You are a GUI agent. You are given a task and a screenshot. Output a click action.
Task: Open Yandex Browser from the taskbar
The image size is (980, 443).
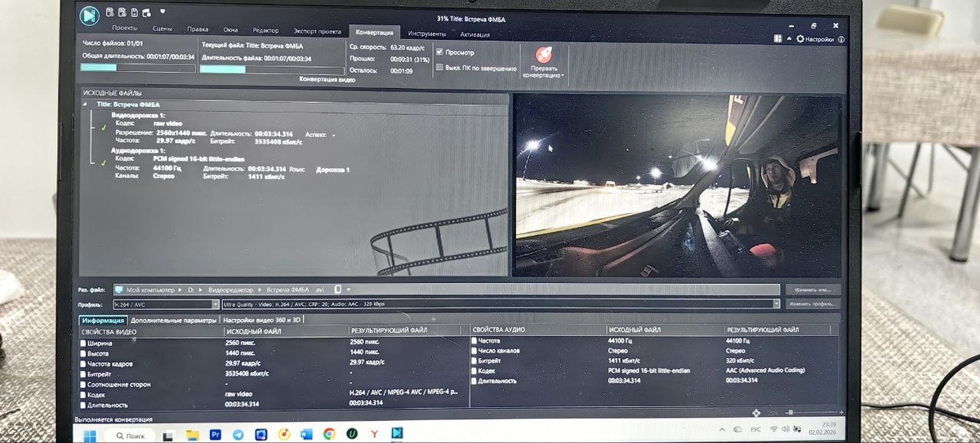point(374,434)
